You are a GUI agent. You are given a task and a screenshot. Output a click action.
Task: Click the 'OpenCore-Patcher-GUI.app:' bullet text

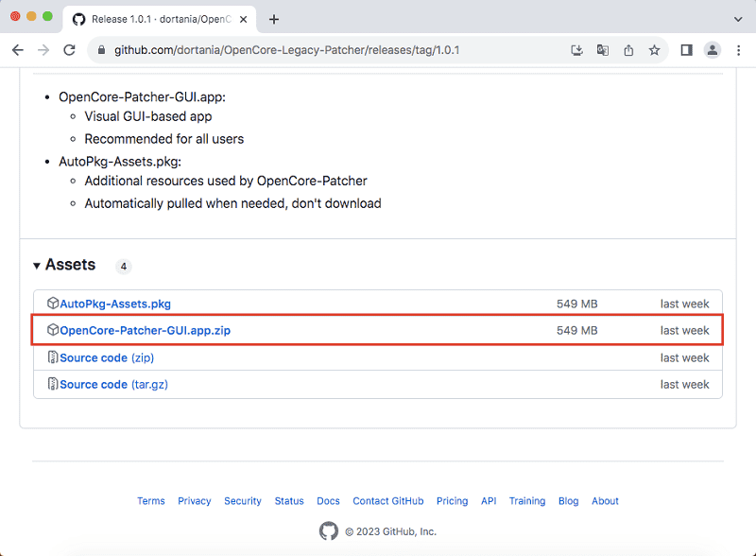click(x=143, y=97)
